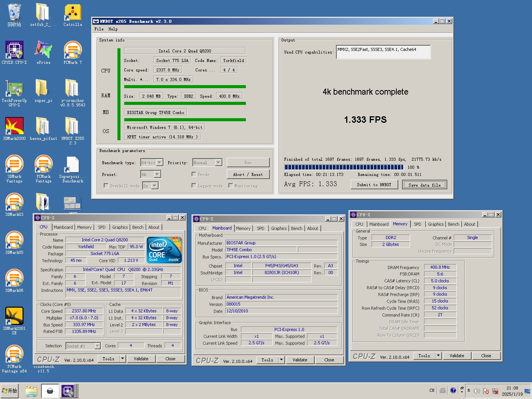
Task: Open PCMark Vantage x64 desktop shortcut
Action: (14, 359)
